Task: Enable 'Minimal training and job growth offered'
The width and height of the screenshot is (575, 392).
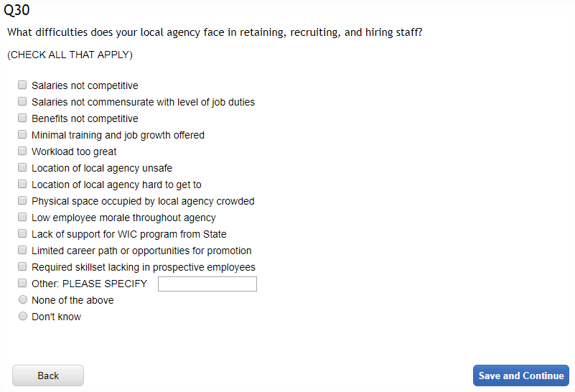Action: click(x=22, y=134)
